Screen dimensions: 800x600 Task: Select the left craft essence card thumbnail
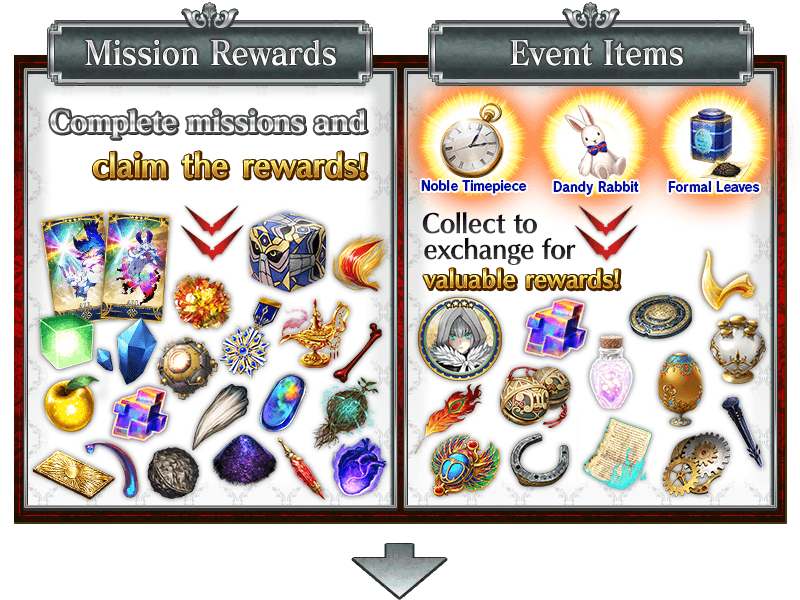74,264
